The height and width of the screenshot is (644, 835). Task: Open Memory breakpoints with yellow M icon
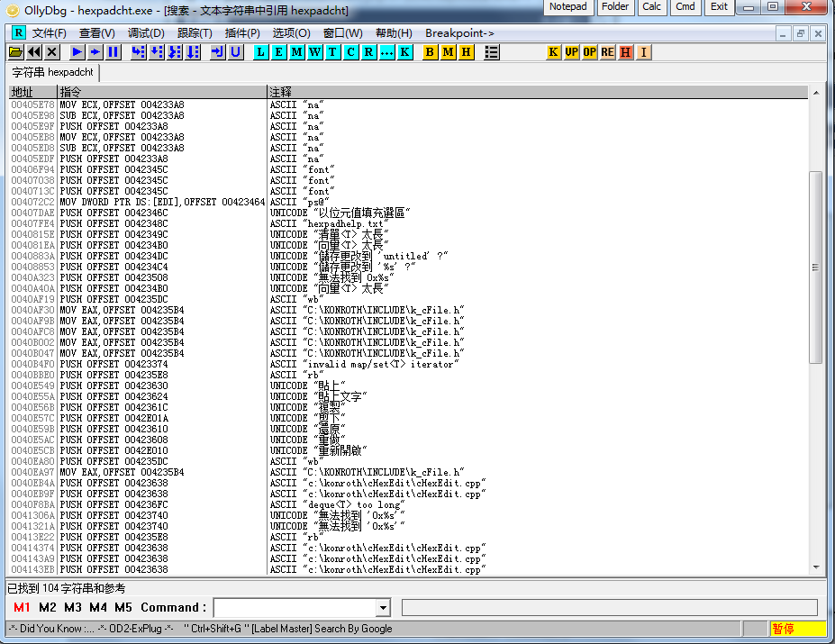point(448,52)
